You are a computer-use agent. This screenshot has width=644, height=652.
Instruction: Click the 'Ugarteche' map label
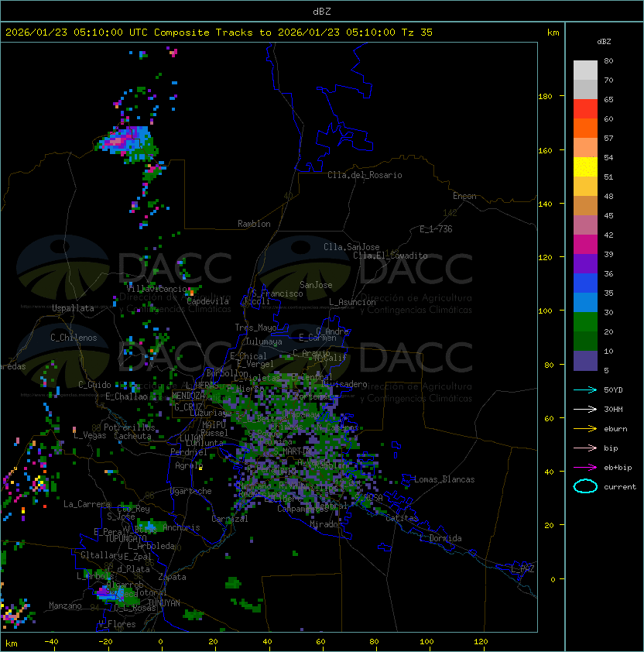pos(191,491)
